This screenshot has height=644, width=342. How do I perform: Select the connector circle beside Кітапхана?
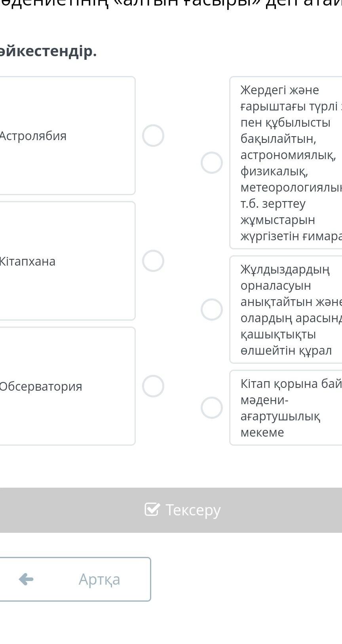point(153,261)
